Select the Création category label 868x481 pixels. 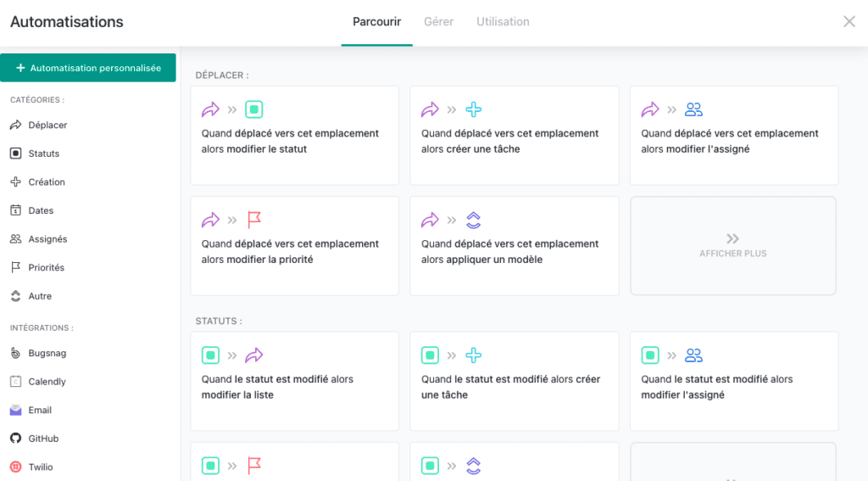point(47,182)
